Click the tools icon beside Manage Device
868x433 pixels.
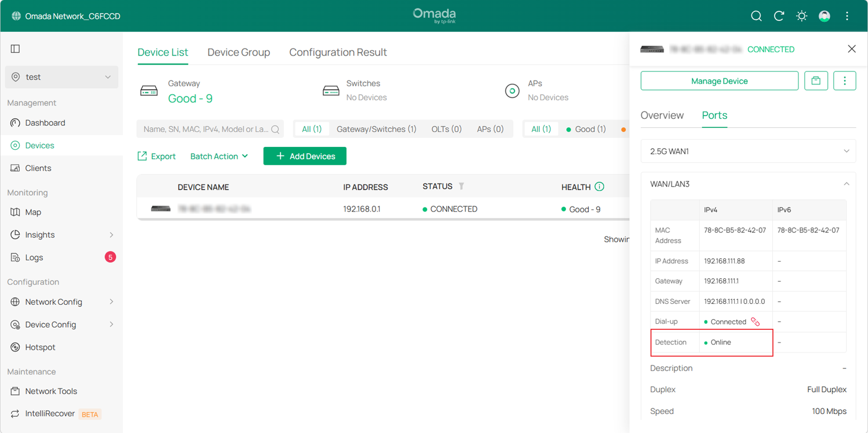pyautogui.click(x=816, y=81)
